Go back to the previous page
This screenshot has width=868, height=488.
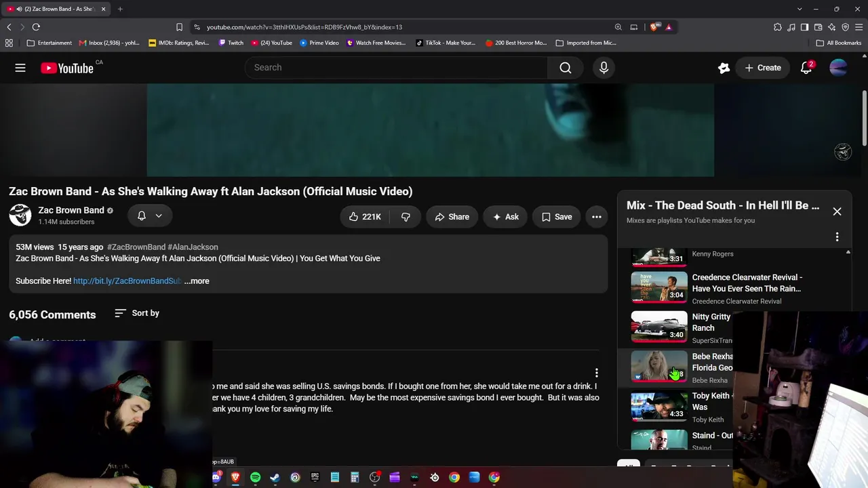point(9,27)
